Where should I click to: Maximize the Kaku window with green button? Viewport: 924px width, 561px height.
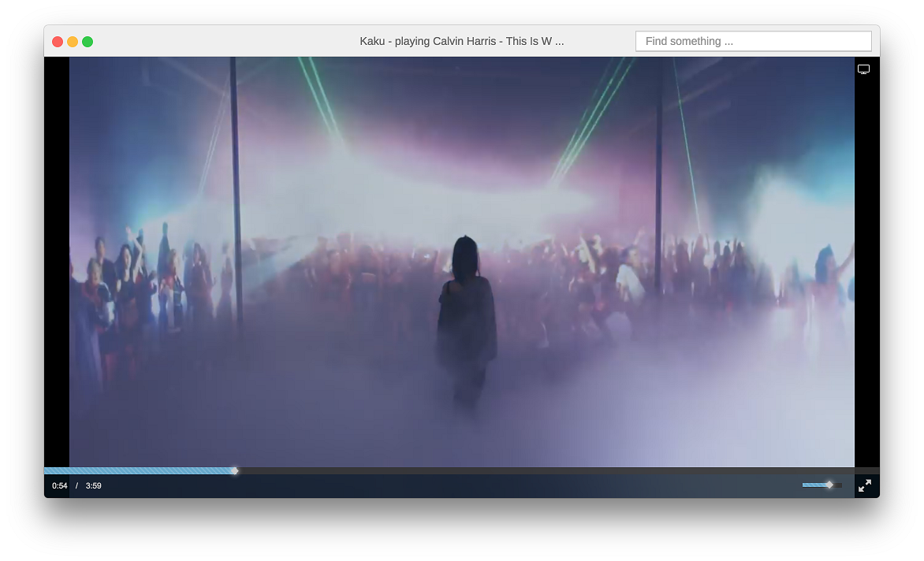click(88, 42)
